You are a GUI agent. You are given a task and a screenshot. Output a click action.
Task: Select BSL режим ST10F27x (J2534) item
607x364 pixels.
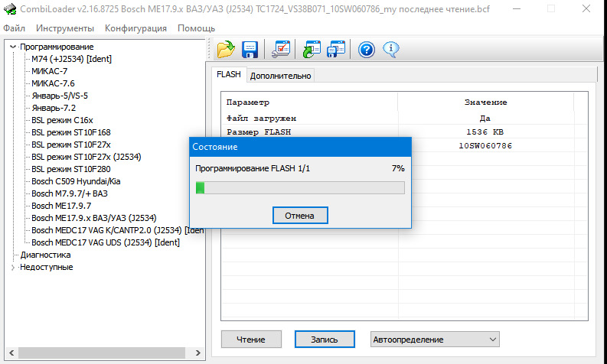point(86,157)
